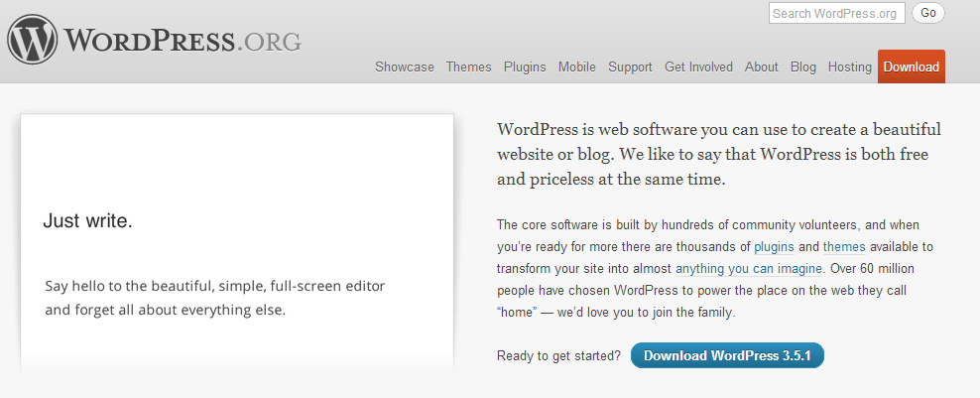This screenshot has height=398, width=980.
Task: Follow the 'themes' link in the paragraph
Action: 844,246
